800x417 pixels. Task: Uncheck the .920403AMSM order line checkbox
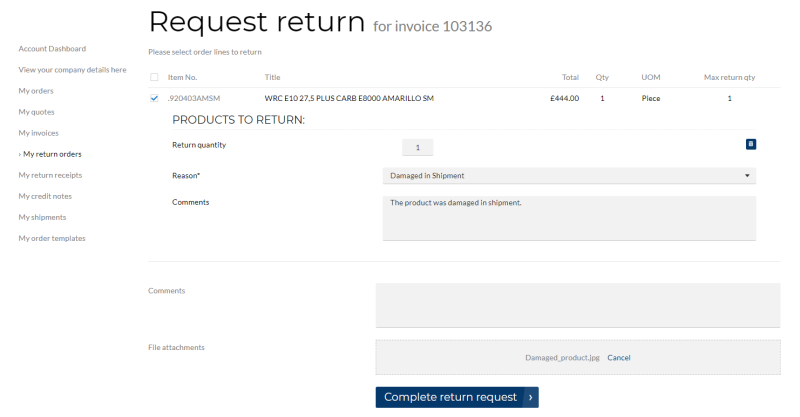click(154, 98)
